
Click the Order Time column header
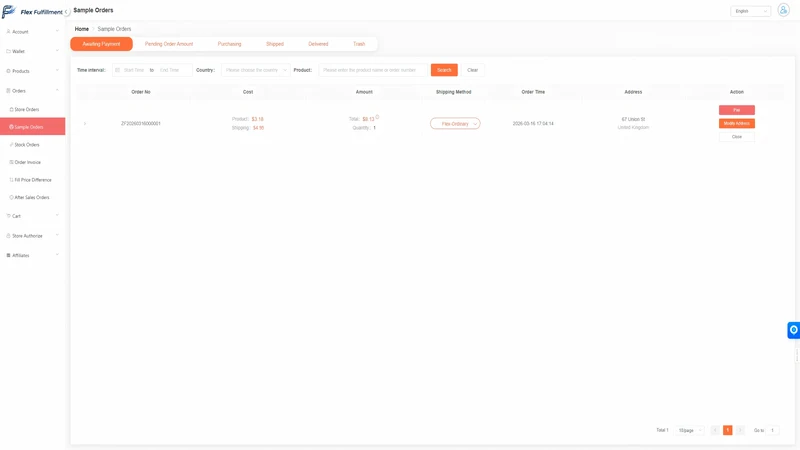[533, 92]
